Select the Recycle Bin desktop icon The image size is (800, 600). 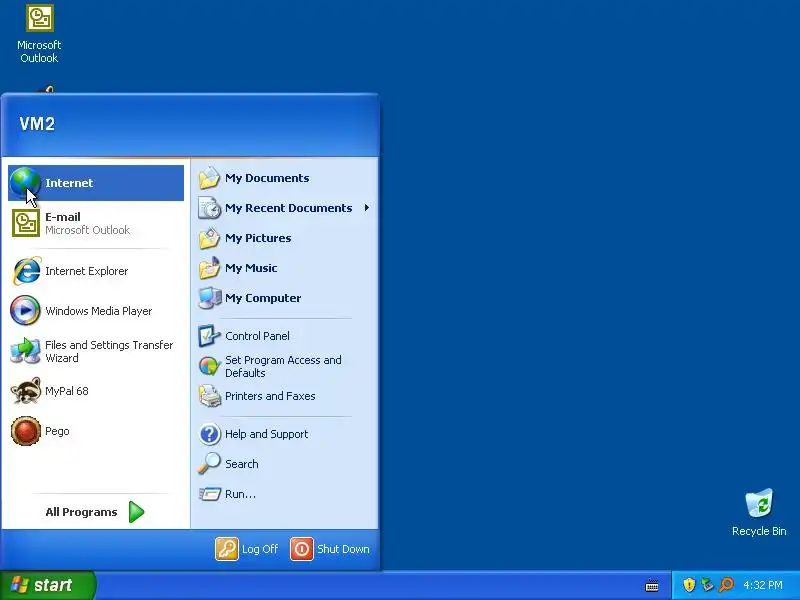(x=759, y=512)
